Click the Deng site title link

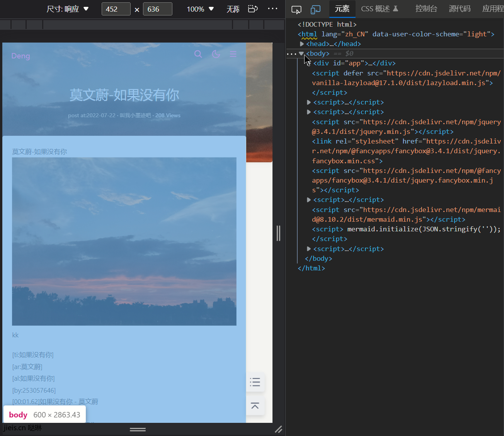21,56
